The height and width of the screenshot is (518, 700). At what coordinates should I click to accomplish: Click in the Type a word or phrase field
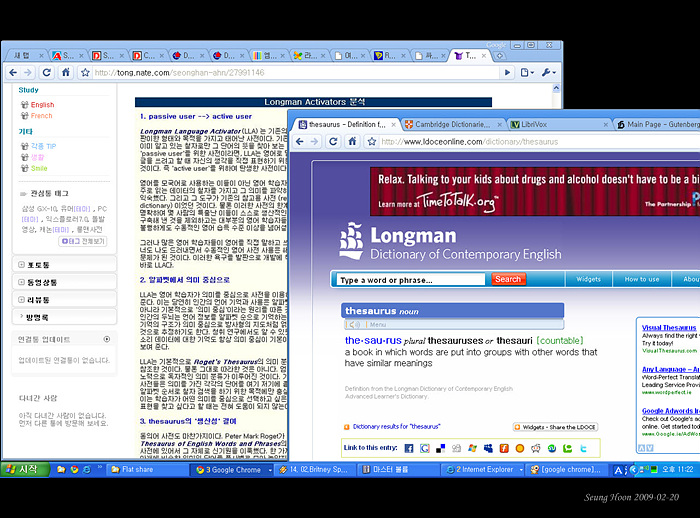coord(410,280)
